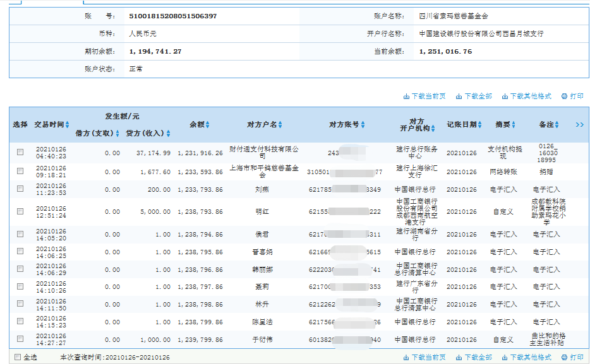Viewport: 590px width, 364px height.
Task: Click the sort arrows beside 对方户名 header
Action: pos(279,124)
